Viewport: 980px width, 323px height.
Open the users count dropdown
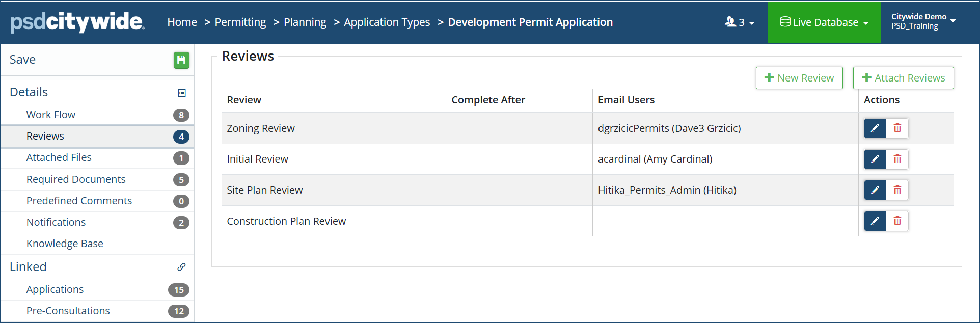(x=740, y=22)
